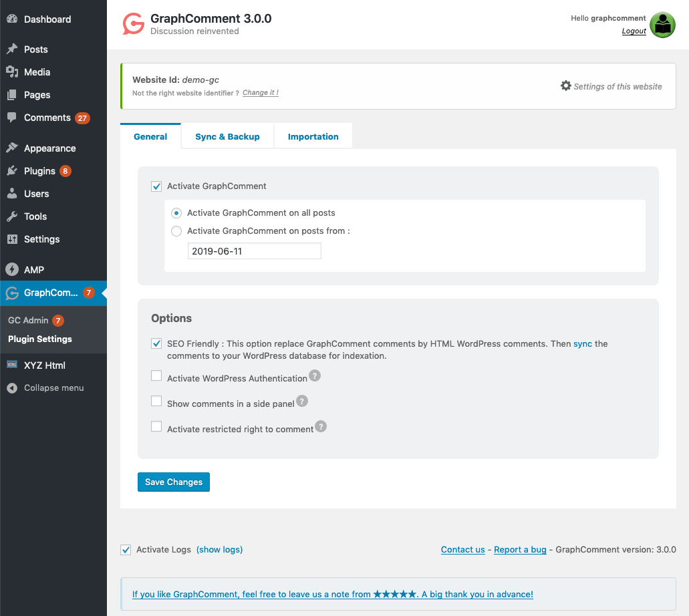689x616 pixels.
Task: Click the Settings sliders icon
Action: (12, 239)
